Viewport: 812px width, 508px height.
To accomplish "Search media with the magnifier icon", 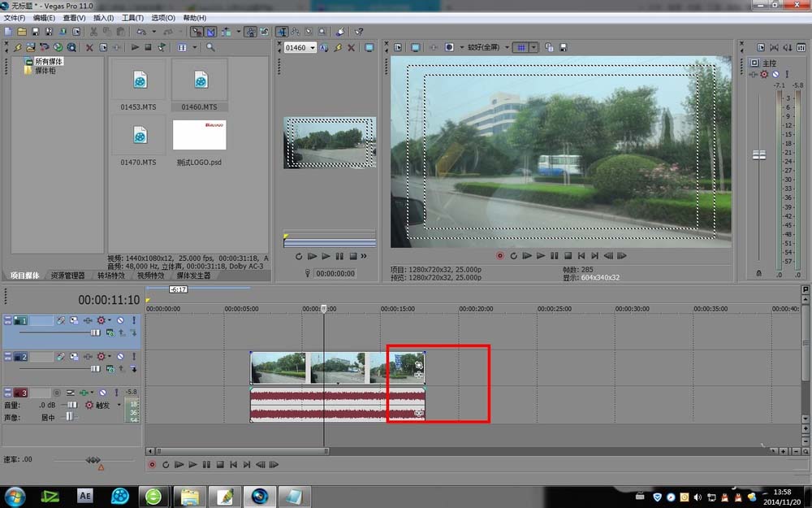I will pyautogui.click(x=210, y=47).
